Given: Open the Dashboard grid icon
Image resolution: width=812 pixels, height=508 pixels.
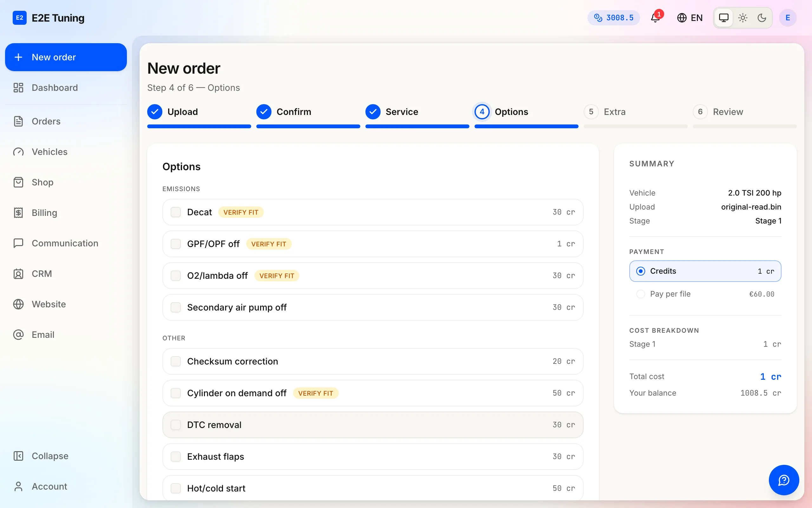Looking at the screenshot, I should point(18,88).
